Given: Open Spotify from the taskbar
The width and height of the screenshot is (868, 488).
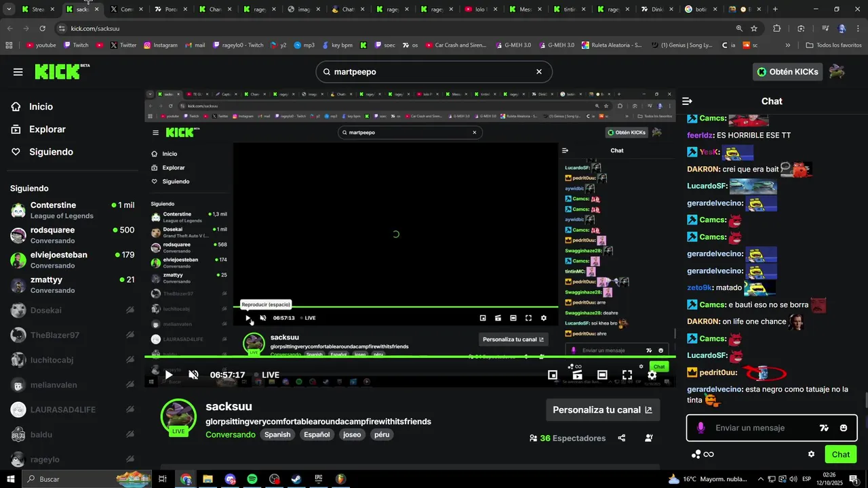Looking at the screenshot, I should pos(252,479).
